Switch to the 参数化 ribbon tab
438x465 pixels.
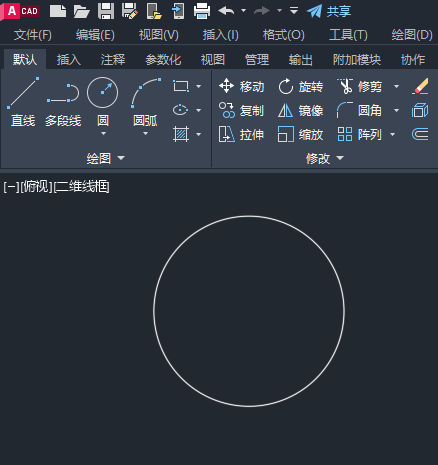163,60
